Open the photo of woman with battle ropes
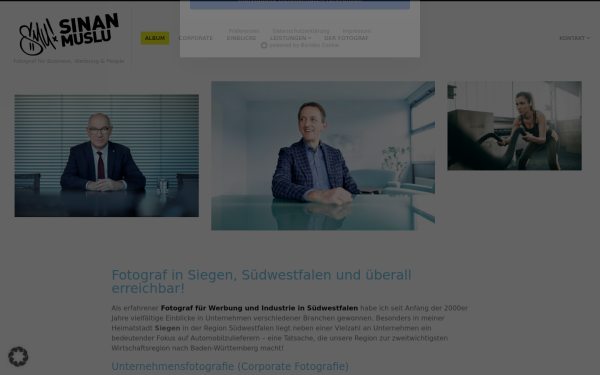This screenshot has height=375, width=600. pyautogui.click(x=514, y=126)
